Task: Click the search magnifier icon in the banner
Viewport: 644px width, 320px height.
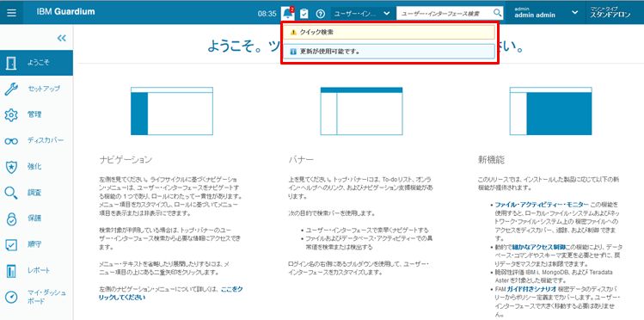Action: 497,13
